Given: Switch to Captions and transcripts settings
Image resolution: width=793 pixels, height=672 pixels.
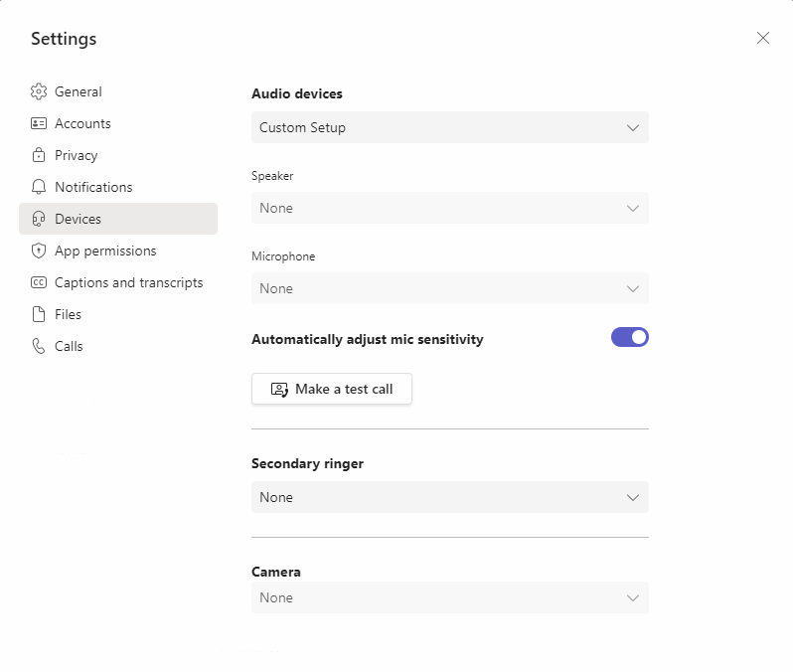Looking at the screenshot, I should tap(128, 282).
